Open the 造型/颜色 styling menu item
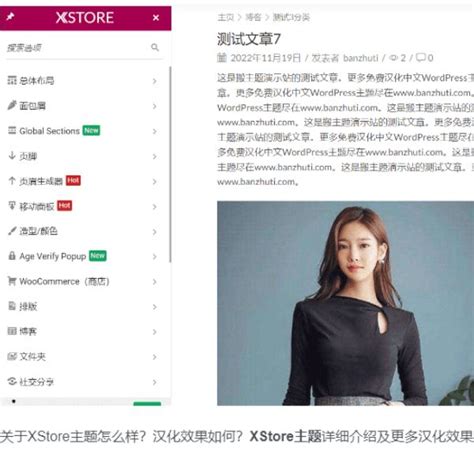This screenshot has height=474, width=474. click(x=83, y=231)
